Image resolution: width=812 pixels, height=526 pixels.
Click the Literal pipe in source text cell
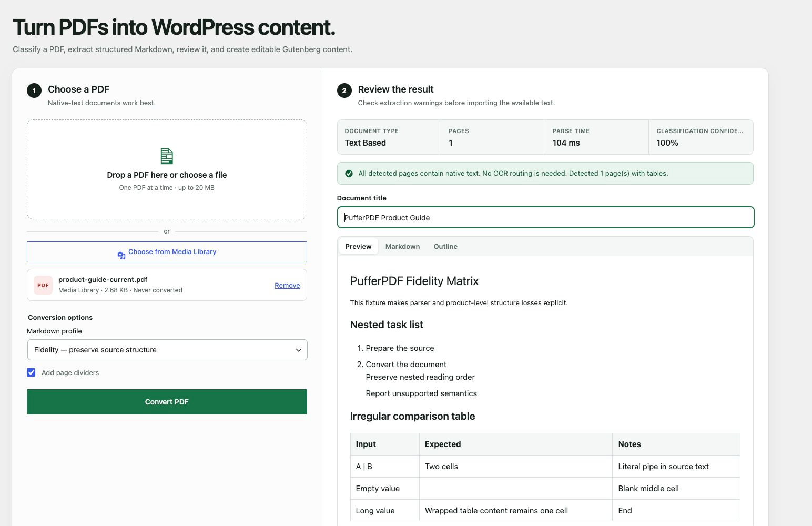(x=676, y=466)
